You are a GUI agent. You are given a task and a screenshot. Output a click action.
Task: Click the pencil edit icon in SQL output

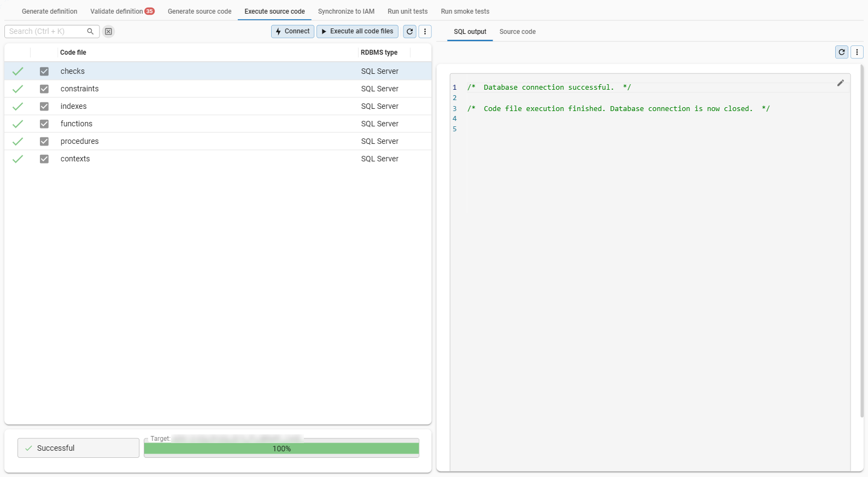(841, 83)
